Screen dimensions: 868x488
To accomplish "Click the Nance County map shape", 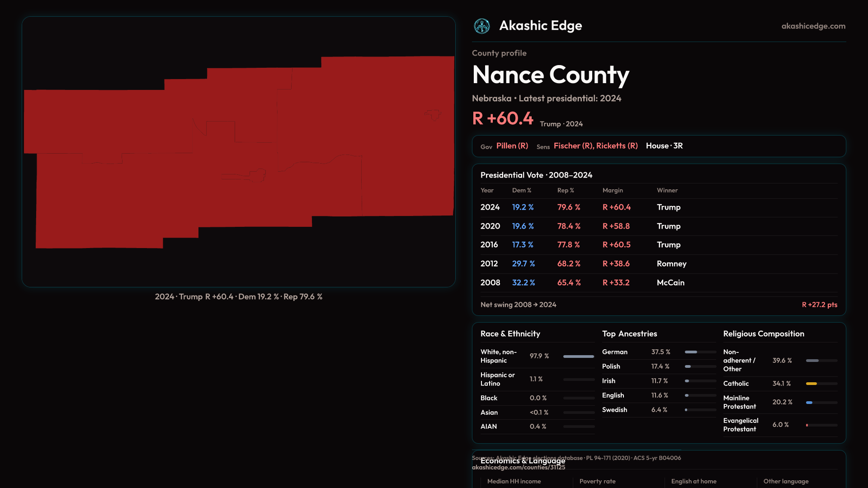I will tap(239, 153).
